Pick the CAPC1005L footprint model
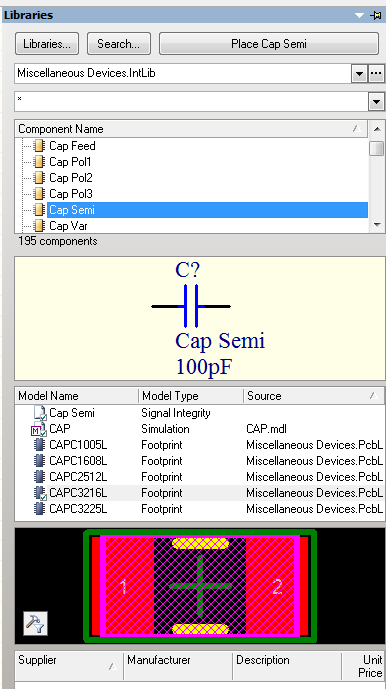The width and height of the screenshot is (388, 689). pos(78,445)
